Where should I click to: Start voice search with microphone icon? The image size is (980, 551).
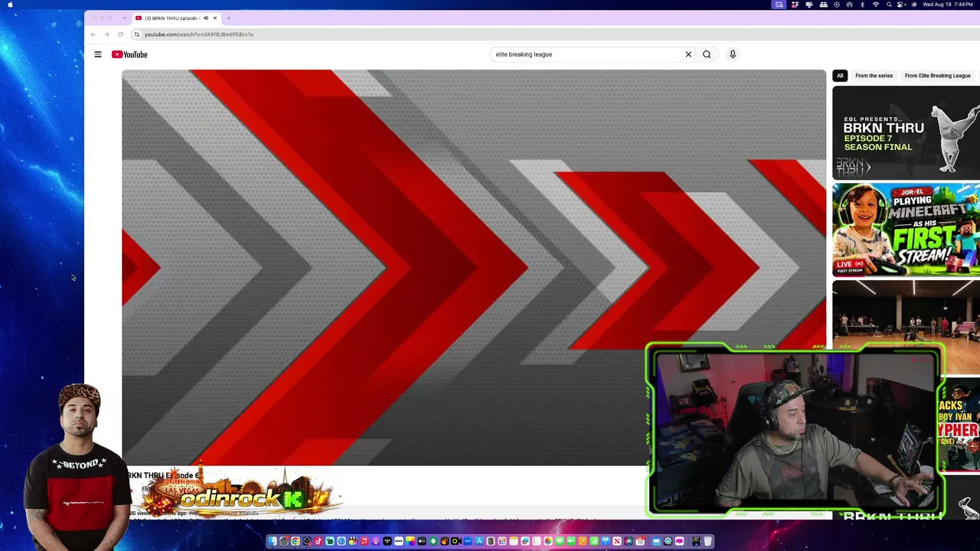(x=733, y=54)
